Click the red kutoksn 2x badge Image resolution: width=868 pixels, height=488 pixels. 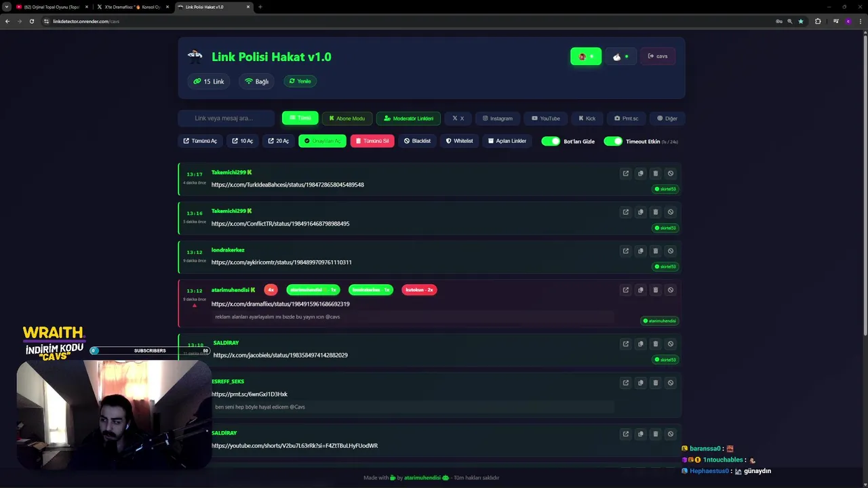(x=419, y=290)
